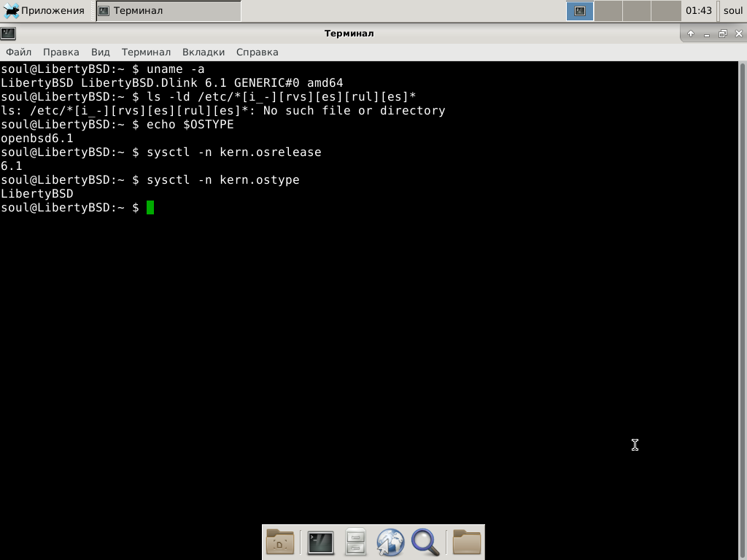Viewport: 747px width, 560px height.
Task: Click the '6.1' output line
Action: (12, 166)
